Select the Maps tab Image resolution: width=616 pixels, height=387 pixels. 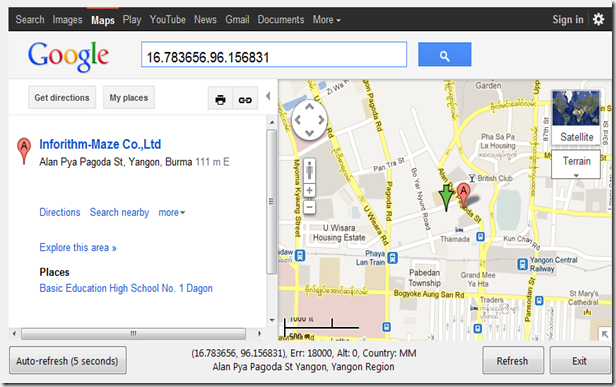point(103,20)
